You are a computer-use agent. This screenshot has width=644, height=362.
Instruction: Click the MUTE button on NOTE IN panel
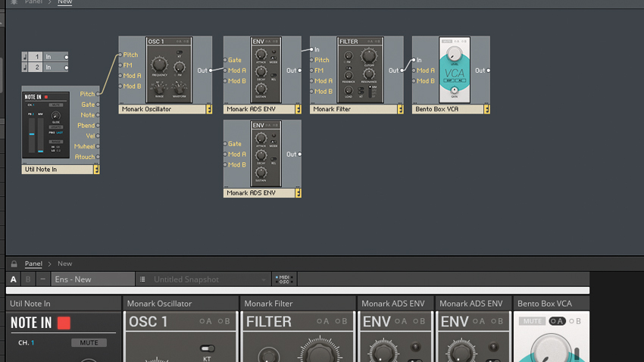[x=89, y=343]
